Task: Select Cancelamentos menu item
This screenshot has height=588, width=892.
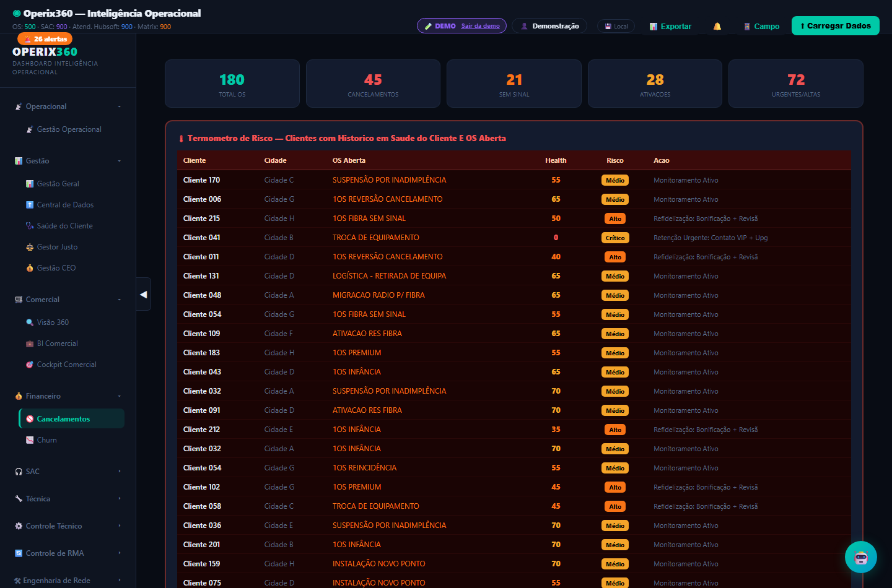Action: click(72, 419)
